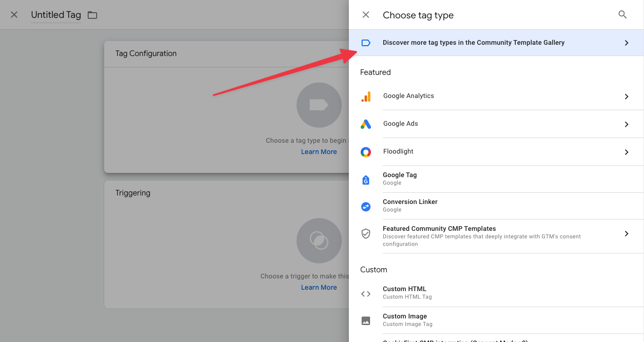Screen dimensions: 644x342
Task: Expand the Google Ads tag types
Action: click(627, 124)
